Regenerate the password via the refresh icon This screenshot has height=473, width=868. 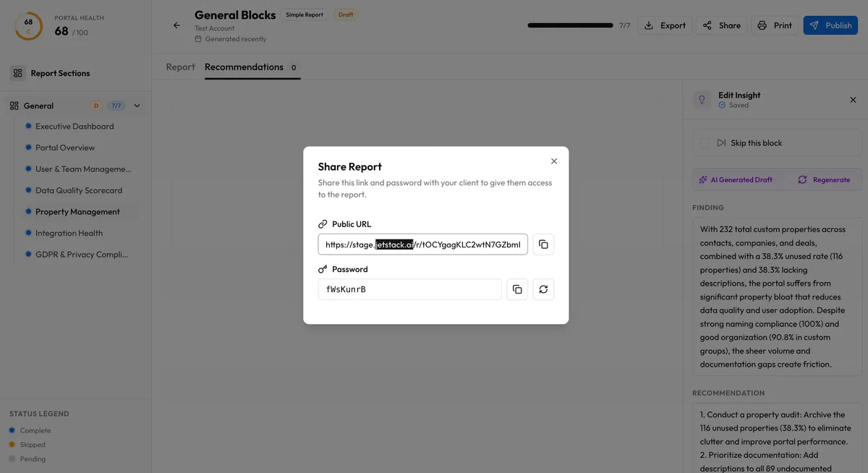click(543, 289)
